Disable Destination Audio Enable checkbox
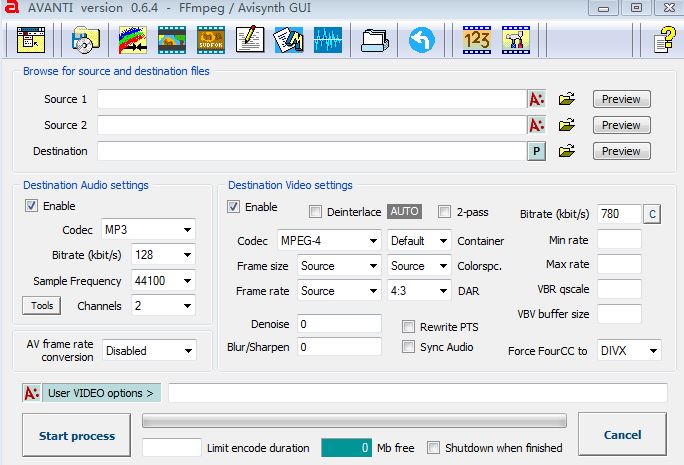The width and height of the screenshot is (684, 465). point(32,206)
